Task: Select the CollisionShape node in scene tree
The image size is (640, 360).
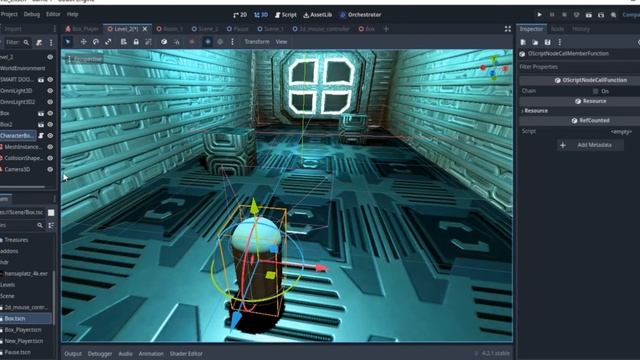Action: click(x=23, y=158)
